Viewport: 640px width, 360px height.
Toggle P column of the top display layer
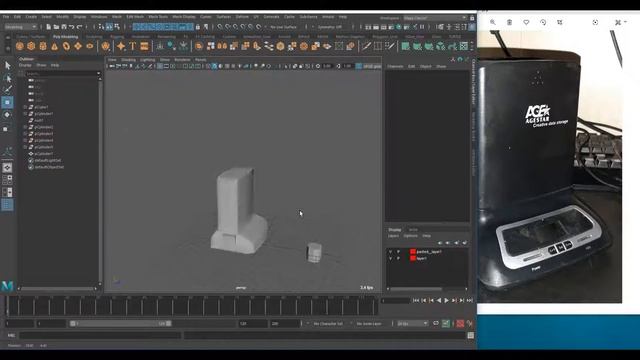(x=398, y=252)
